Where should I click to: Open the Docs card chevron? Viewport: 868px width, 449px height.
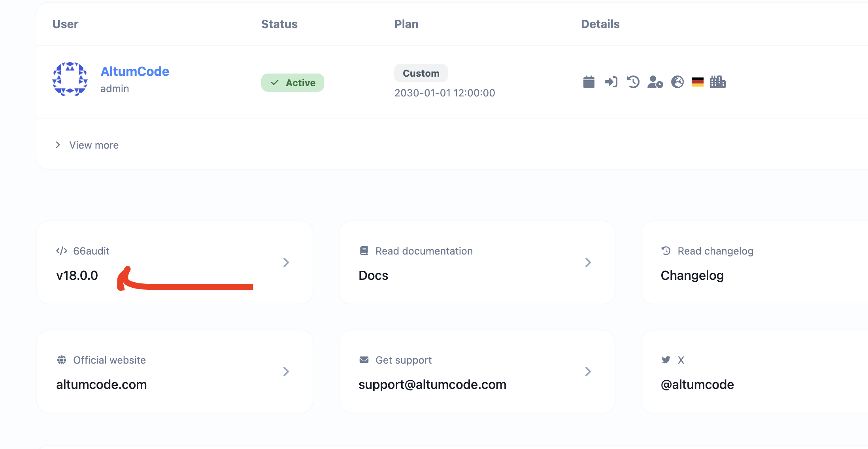(x=588, y=262)
